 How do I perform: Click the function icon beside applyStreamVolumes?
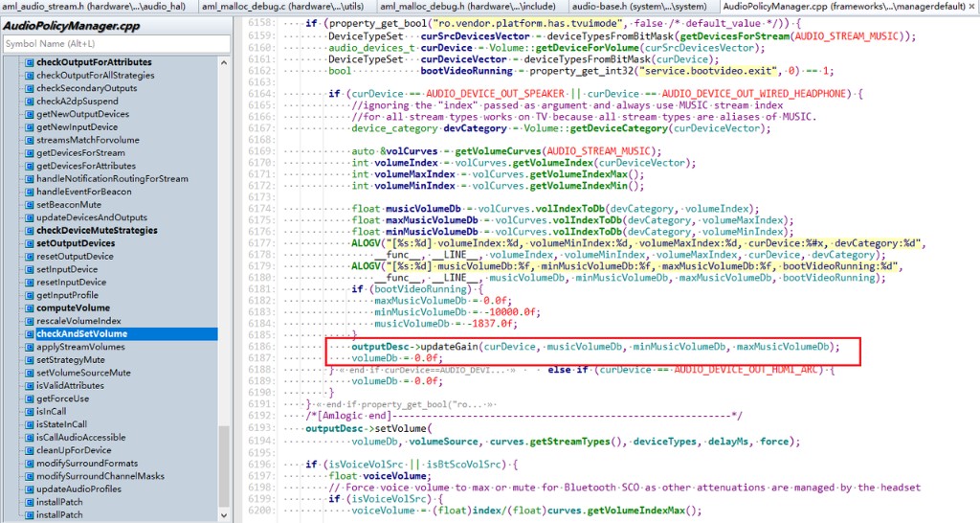coord(29,347)
